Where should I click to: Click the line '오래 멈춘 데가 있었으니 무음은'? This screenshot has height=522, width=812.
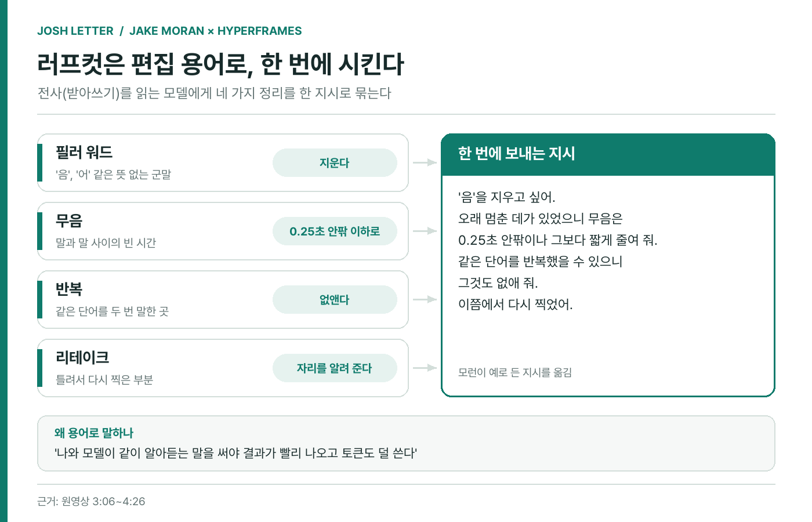coord(540,219)
